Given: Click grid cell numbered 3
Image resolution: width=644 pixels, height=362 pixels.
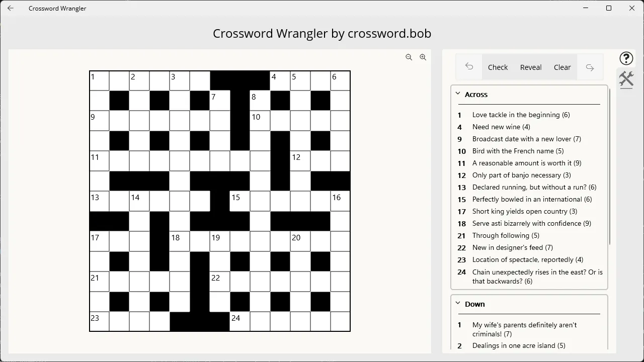Looking at the screenshot, I should tap(180, 81).
